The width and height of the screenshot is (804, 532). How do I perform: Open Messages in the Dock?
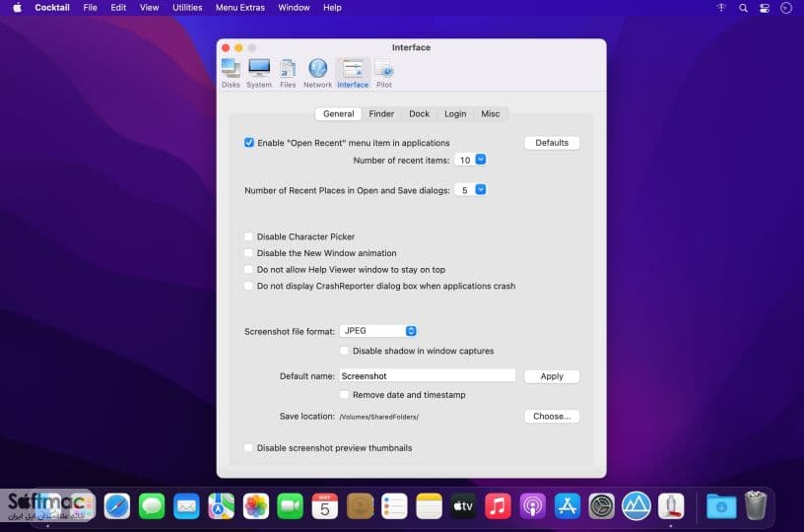[x=152, y=506]
